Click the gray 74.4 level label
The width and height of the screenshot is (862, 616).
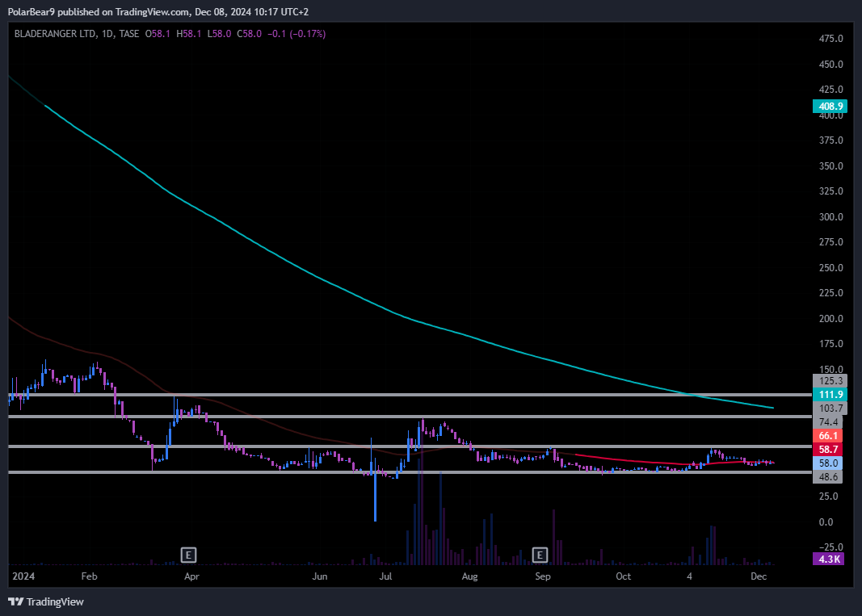(x=828, y=422)
